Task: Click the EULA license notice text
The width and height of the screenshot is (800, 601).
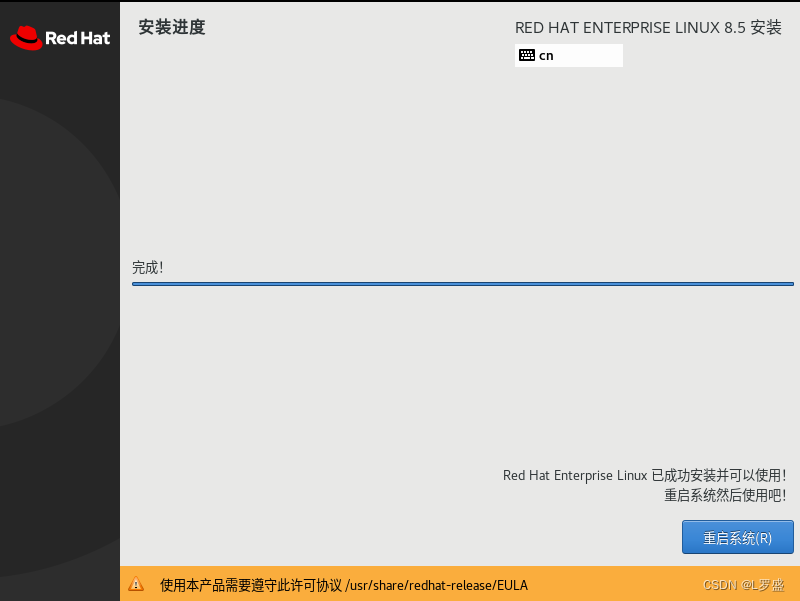Action: click(344, 585)
